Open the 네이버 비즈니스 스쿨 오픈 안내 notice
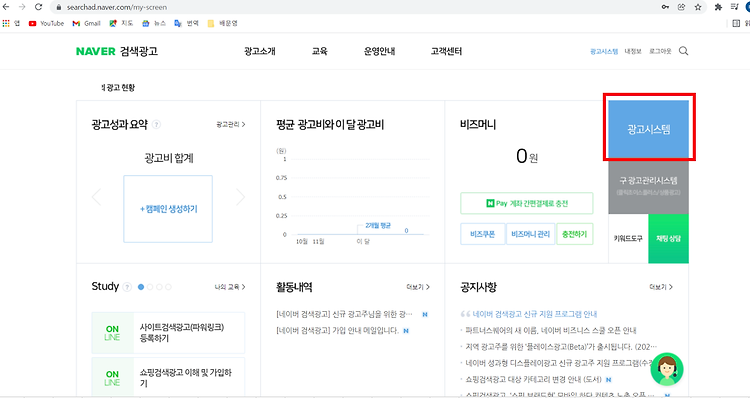The width and height of the screenshot is (750, 398). click(x=551, y=331)
